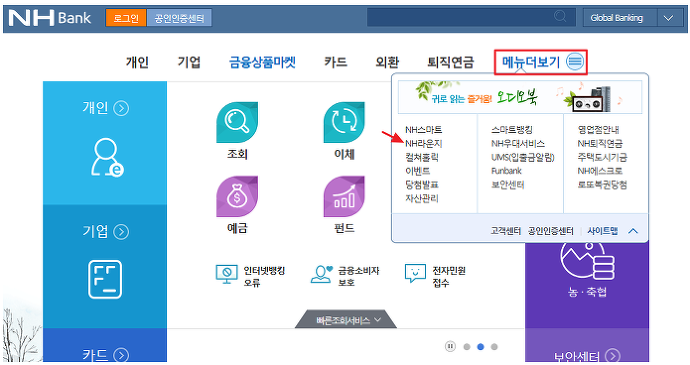690x365 pixels.
Task: Open the Global Banking dropdown
Action: click(634, 18)
